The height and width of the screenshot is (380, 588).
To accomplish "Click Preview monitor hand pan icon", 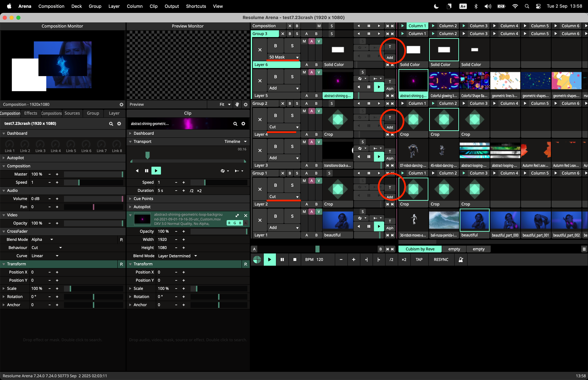I will [237, 104].
